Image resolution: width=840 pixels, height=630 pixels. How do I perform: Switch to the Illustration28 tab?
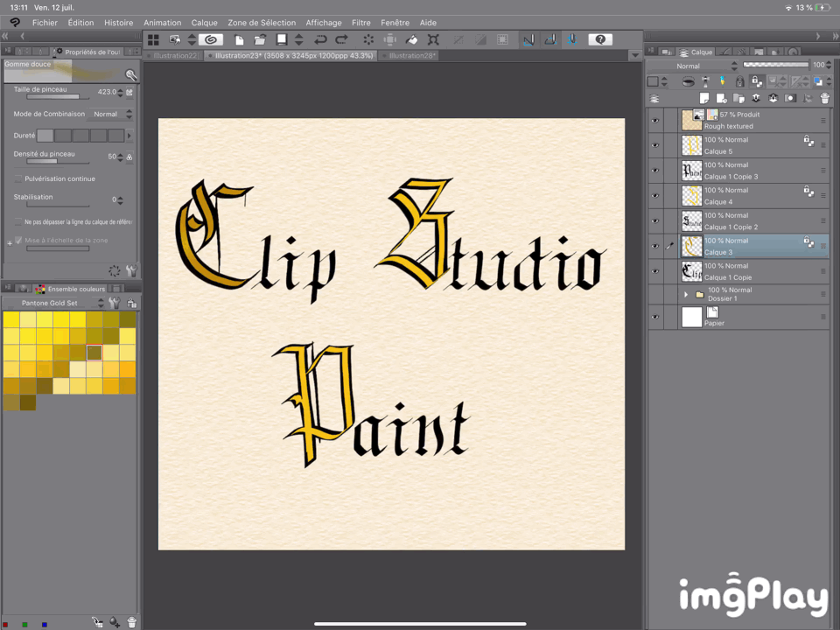pyautogui.click(x=411, y=55)
